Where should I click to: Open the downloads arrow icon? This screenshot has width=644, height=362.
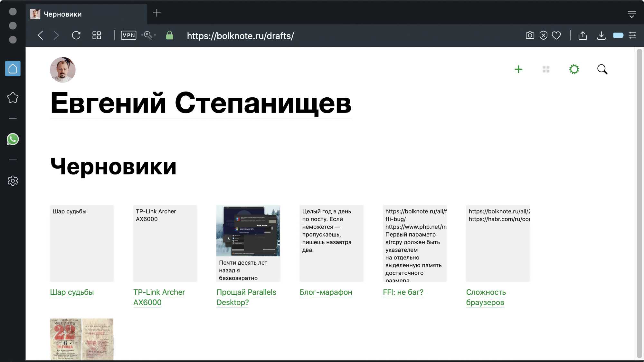pos(601,35)
